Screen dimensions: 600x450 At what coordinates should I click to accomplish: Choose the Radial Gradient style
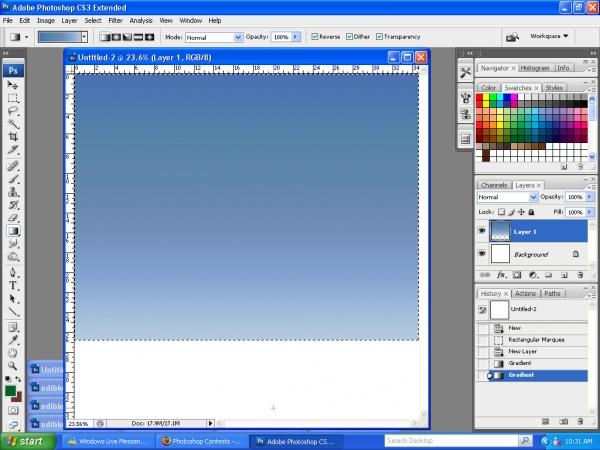(116, 37)
